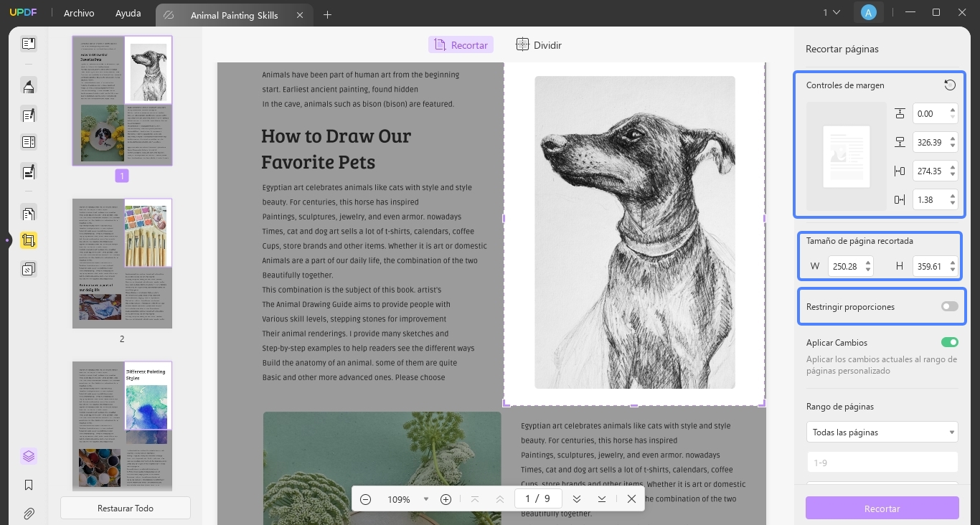Image resolution: width=980 pixels, height=525 pixels.
Task: Go to the previous page
Action: (500, 499)
